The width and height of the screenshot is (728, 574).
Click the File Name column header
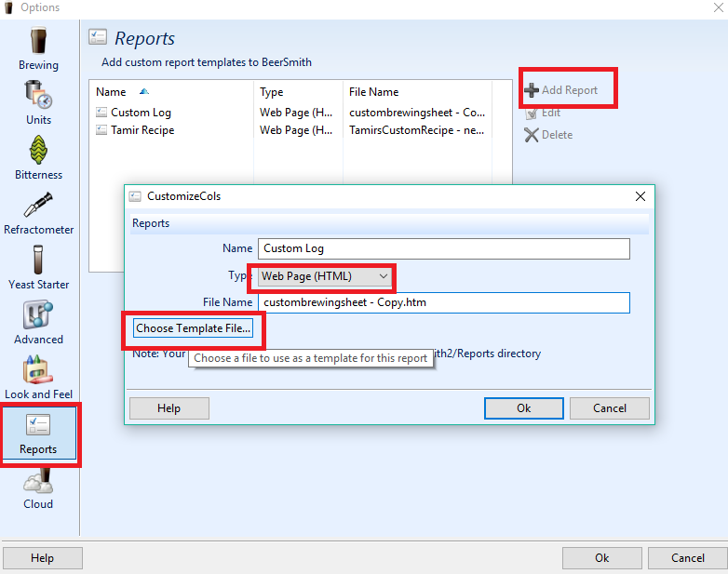pos(373,92)
